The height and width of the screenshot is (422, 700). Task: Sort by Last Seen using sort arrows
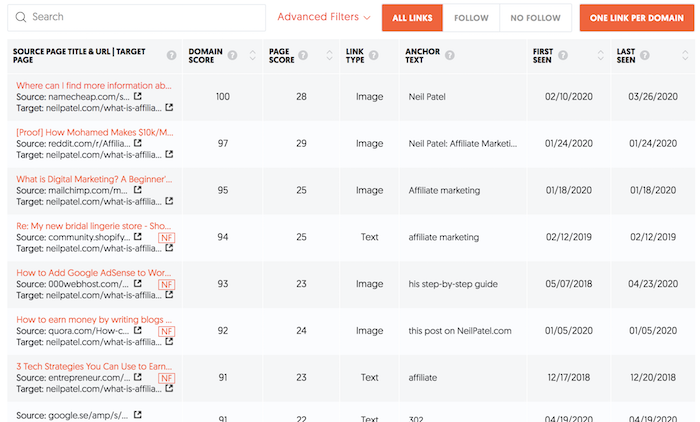[x=685, y=55]
